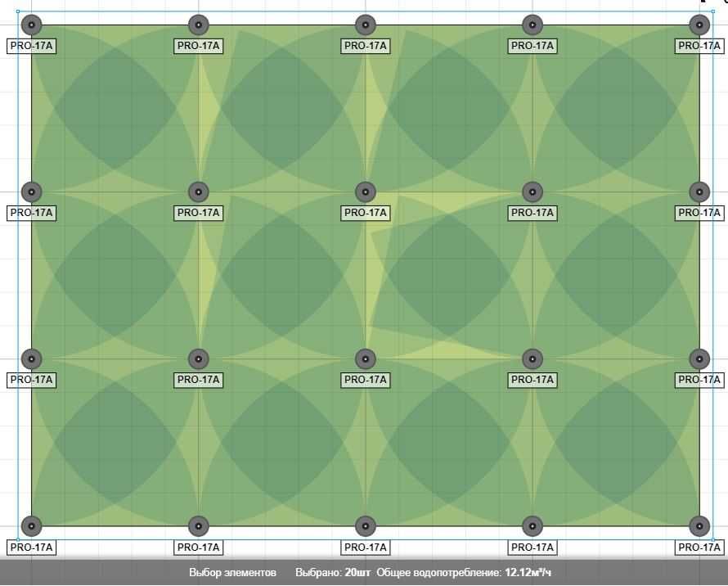Select the PRO-17A label in row 2, column 5

(699, 213)
